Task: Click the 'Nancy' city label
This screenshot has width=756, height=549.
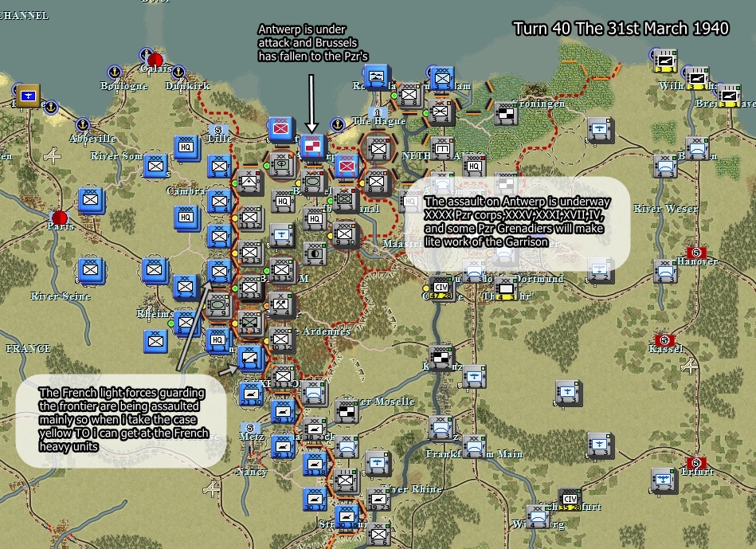Action: (251, 472)
